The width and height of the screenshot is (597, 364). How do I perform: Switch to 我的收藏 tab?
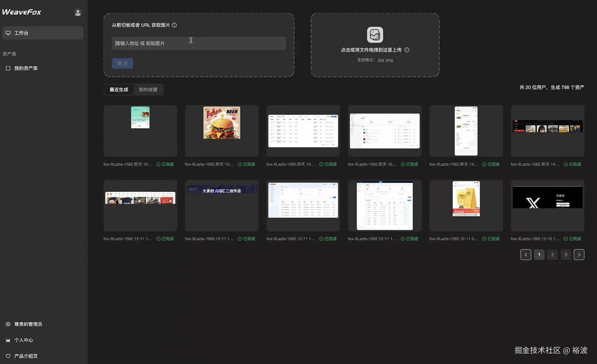click(x=148, y=90)
